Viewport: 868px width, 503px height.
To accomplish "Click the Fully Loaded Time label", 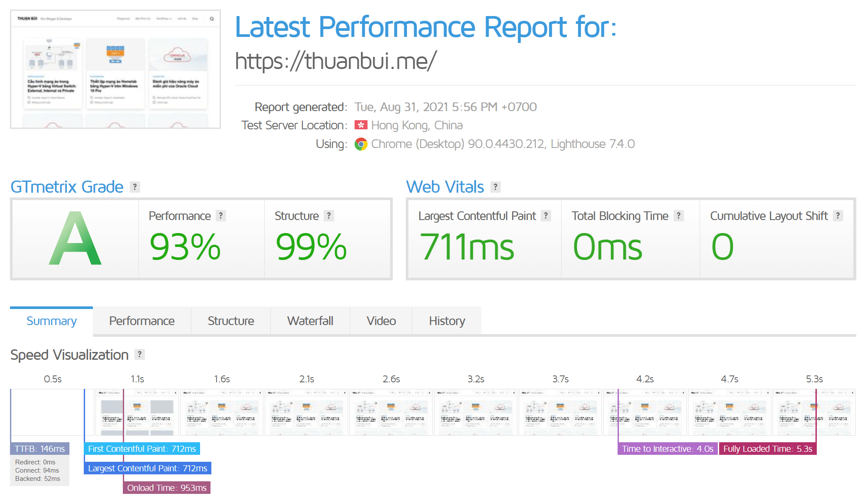I will (767, 449).
